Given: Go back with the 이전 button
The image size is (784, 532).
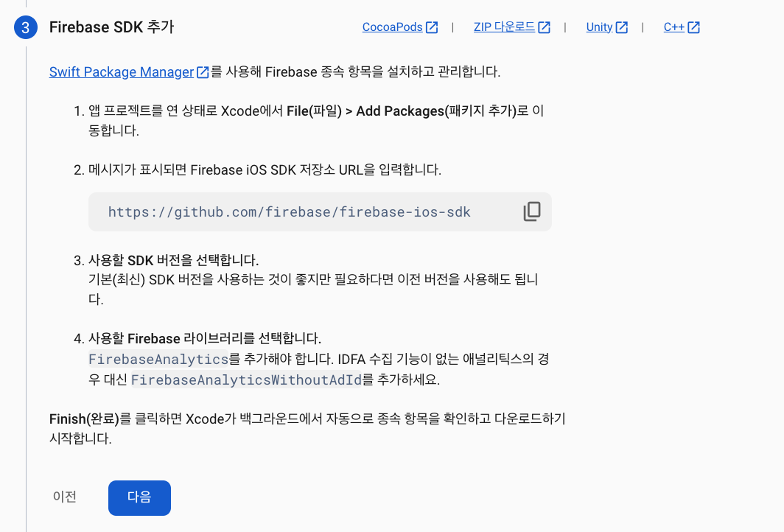Looking at the screenshot, I should pyautogui.click(x=65, y=497).
